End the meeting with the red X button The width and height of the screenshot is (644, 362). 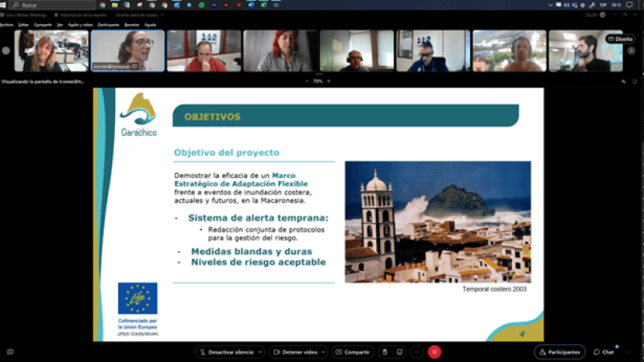click(434, 352)
